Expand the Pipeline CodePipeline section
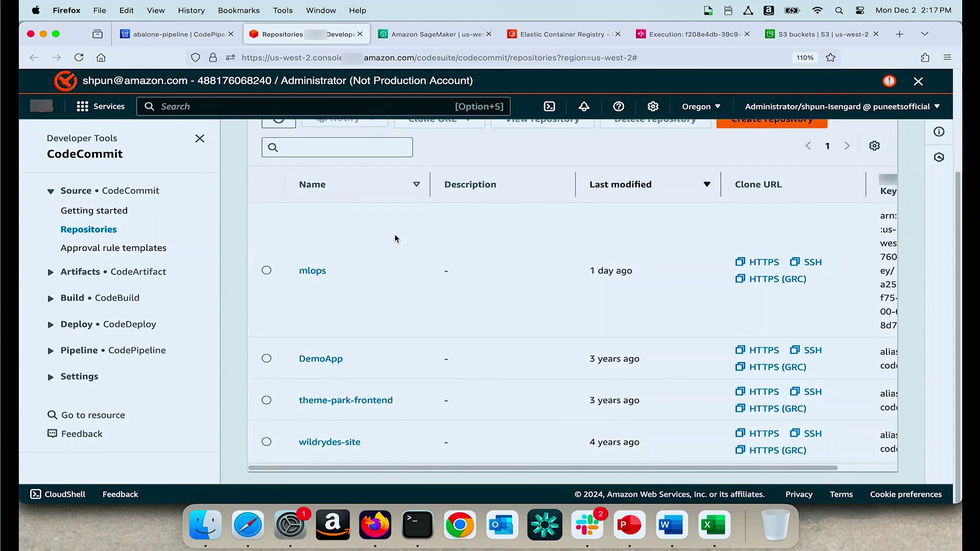Screen dimensions: 980x551 (51, 351)
